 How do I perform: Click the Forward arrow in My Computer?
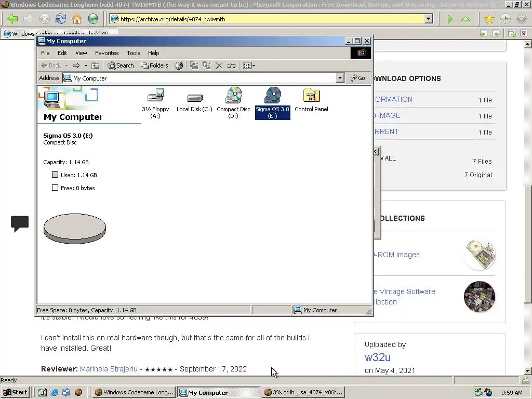[x=76, y=65]
